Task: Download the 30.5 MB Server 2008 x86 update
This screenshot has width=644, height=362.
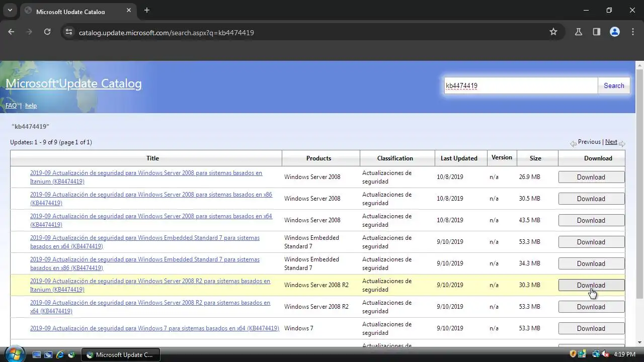Action: [591, 199]
